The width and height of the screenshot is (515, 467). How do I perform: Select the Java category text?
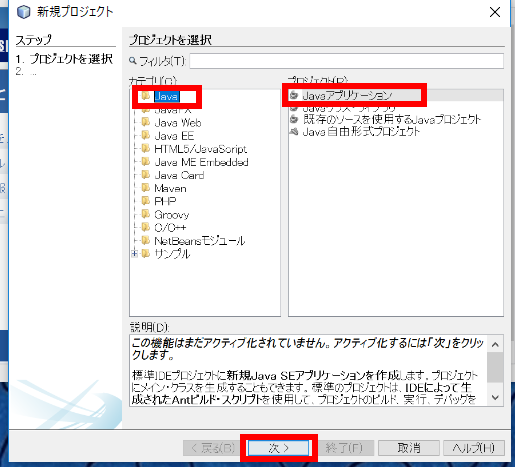pos(167,96)
